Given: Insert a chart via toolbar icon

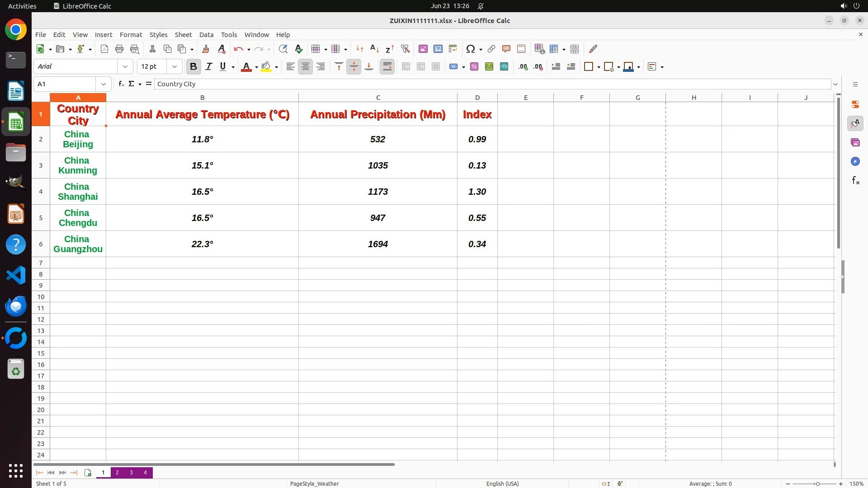Looking at the screenshot, I should pos(438,49).
